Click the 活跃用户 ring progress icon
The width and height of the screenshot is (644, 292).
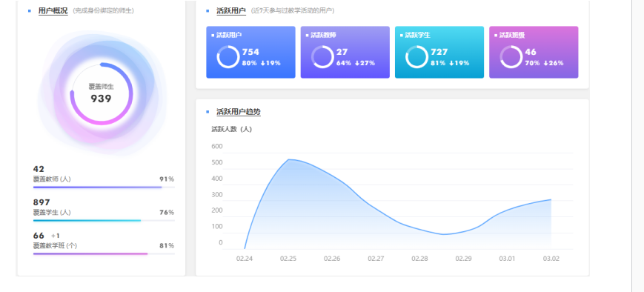[228, 56]
